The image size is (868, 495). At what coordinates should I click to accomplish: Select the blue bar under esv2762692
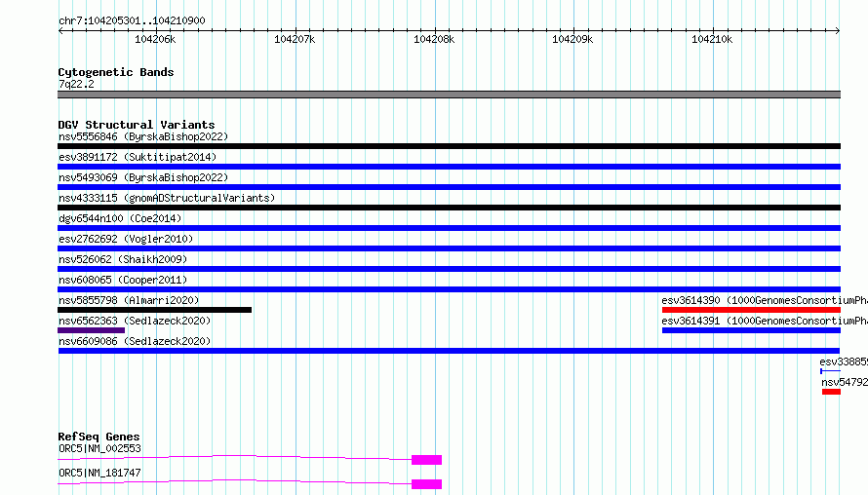pos(449,248)
